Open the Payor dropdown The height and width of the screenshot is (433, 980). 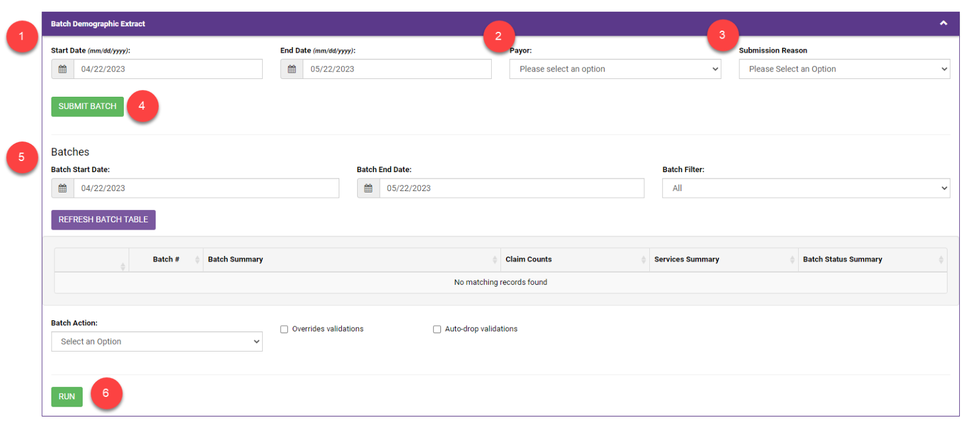[615, 69]
